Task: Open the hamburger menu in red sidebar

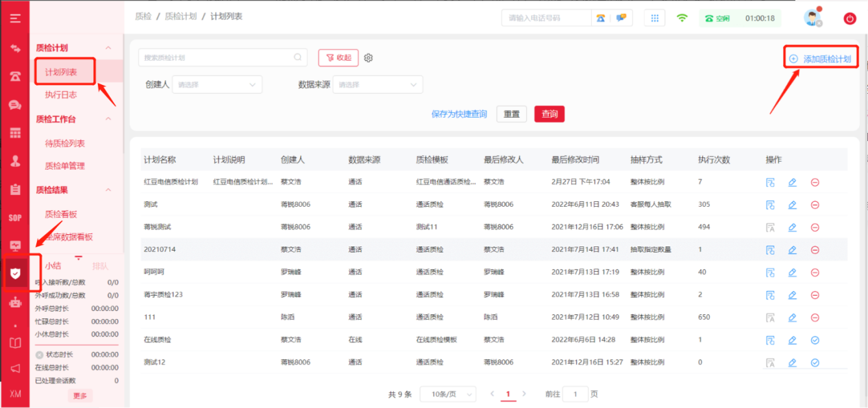Action: pos(14,18)
